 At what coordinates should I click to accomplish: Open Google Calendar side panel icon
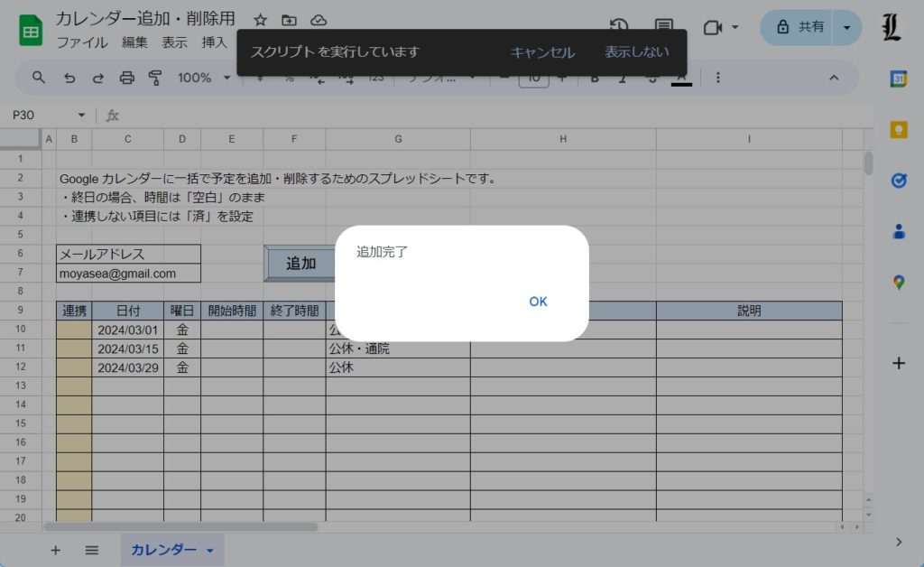tap(898, 79)
